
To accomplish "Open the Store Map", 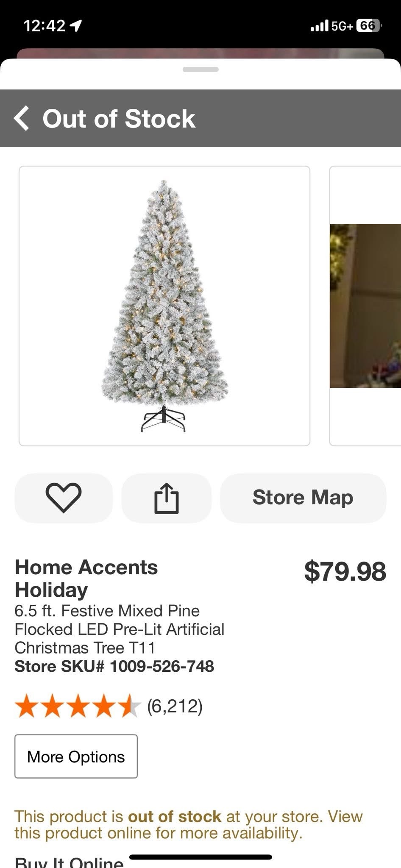I will coord(303,498).
